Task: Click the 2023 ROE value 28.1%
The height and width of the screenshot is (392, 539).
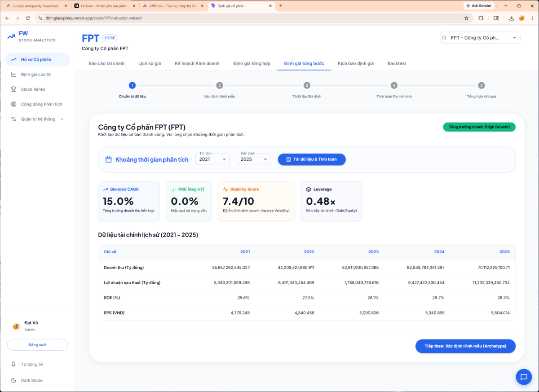Action: (x=373, y=298)
